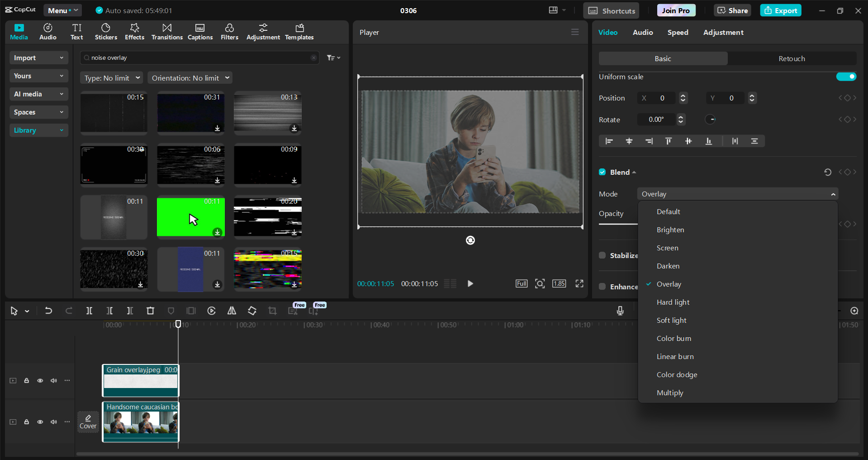
Task: Click the Join Pro button
Action: click(675, 10)
